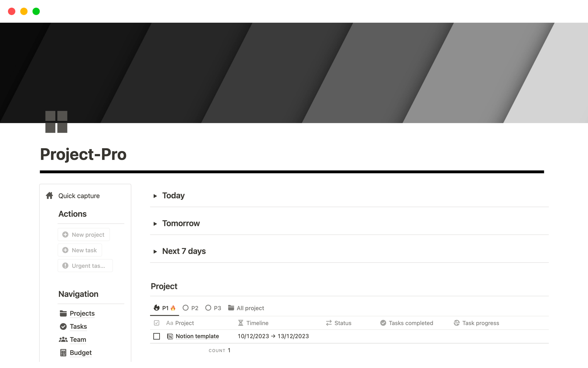Enable the P3 priority filter
This screenshot has width=588, height=368.
pos(213,307)
